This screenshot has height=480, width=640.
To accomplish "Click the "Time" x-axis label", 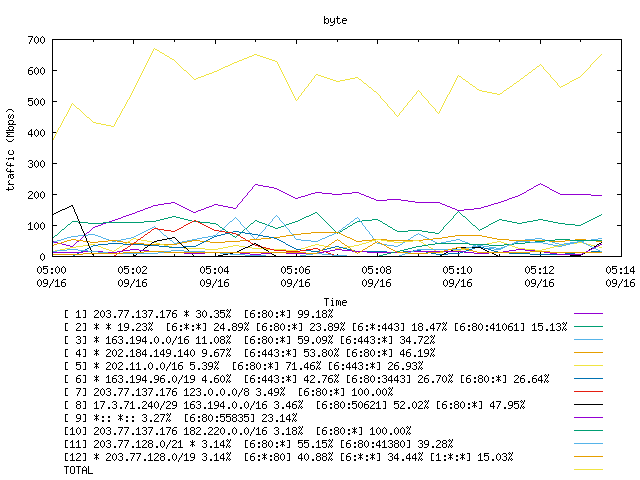I will click(335, 302).
